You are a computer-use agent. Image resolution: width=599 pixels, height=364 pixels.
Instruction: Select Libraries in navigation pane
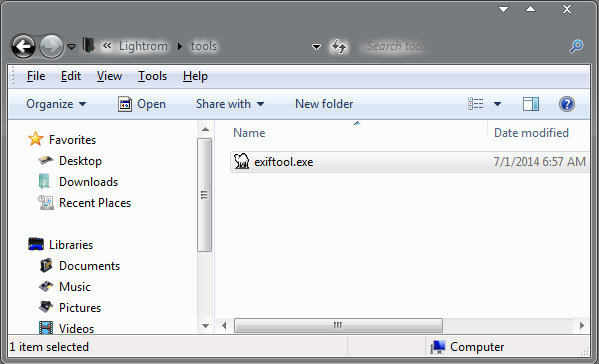click(71, 245)
